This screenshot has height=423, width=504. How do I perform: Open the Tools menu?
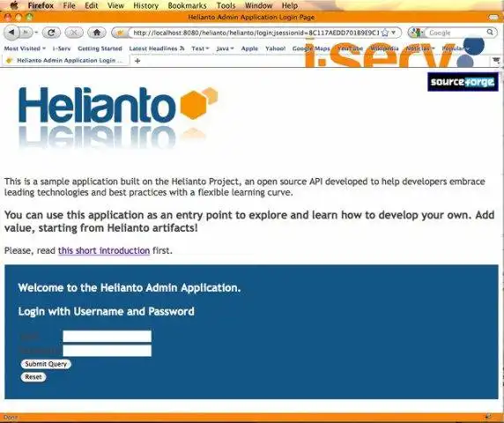pos(226,5)
